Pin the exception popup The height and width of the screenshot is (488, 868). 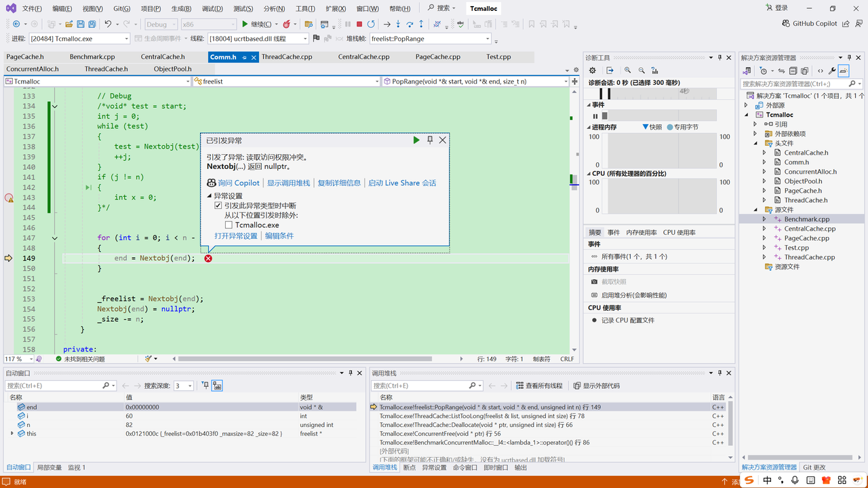tap(430, 140)
